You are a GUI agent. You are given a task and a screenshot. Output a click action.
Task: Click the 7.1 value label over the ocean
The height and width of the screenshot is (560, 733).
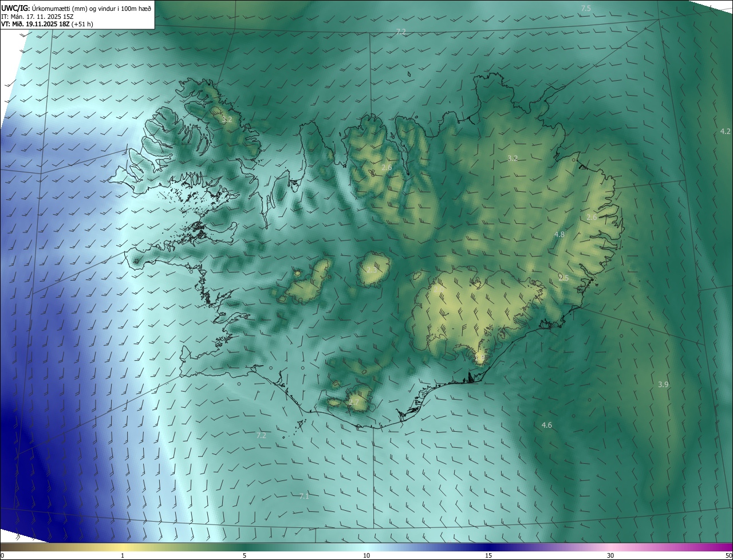point(304,496)
